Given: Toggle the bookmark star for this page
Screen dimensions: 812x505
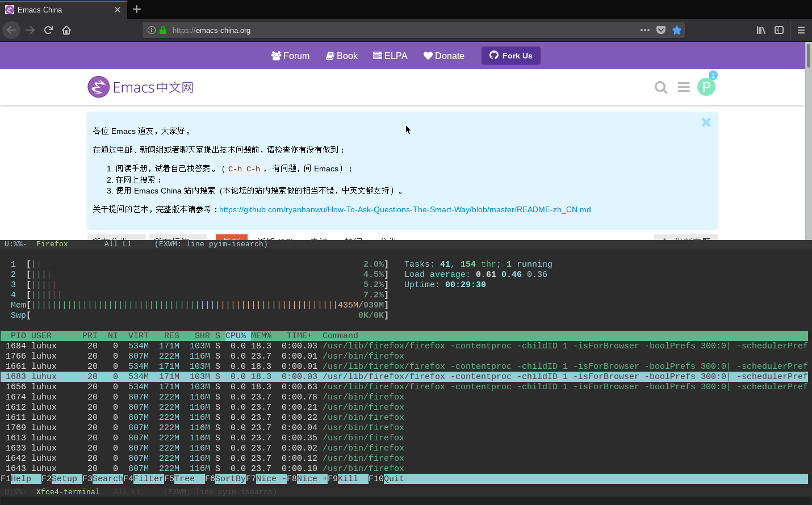Looking at the screenshot, I should click(677, 30).
